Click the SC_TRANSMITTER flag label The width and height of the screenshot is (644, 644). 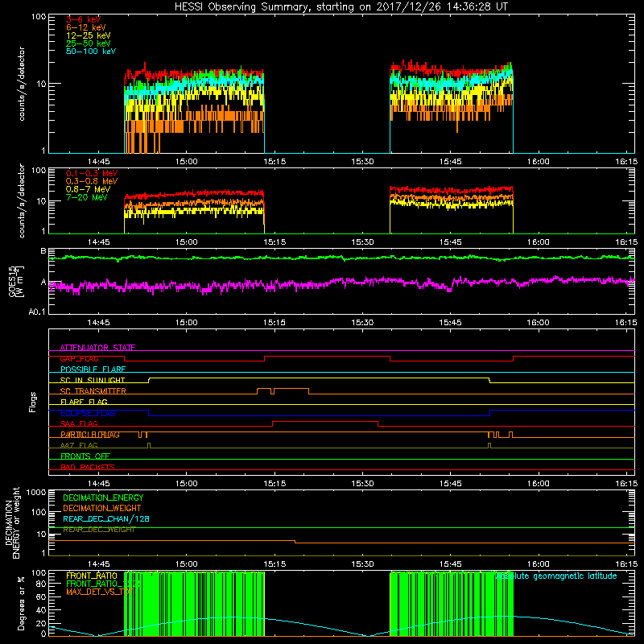[x=93, y=391]
